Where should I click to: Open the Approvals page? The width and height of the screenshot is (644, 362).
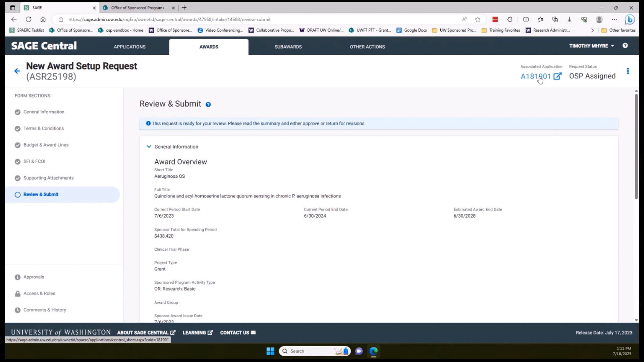pyautogui.click(x=34, y=277)
